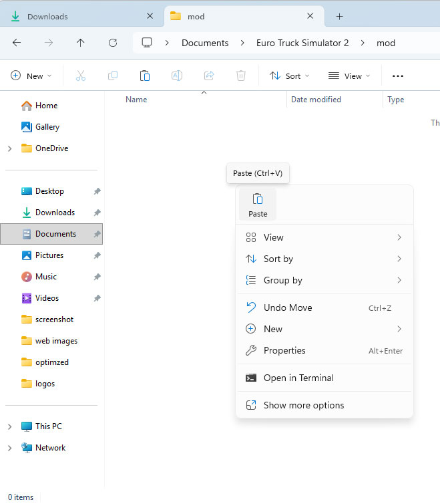Go up one folder level

(x=81, y=43)
